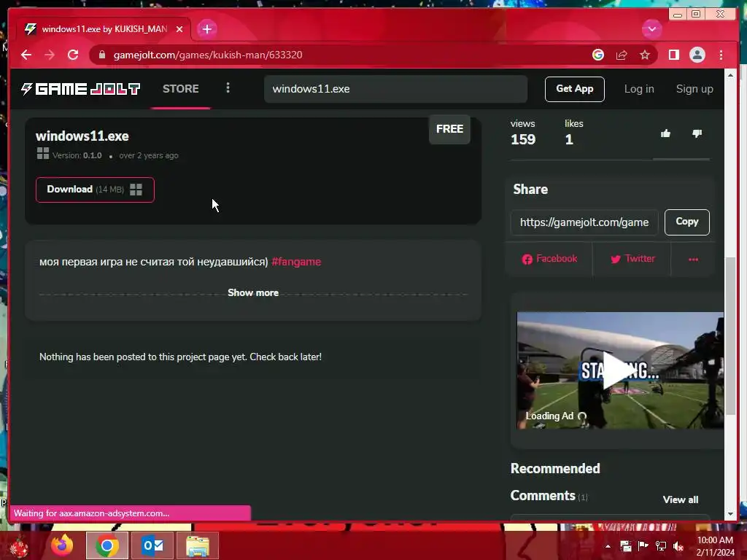Copy the share link

[686, 222]
